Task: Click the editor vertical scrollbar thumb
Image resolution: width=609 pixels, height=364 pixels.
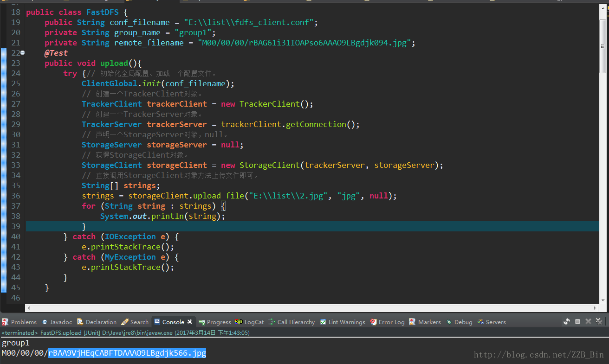Action: pyautogui.click(x=603, y=45)
